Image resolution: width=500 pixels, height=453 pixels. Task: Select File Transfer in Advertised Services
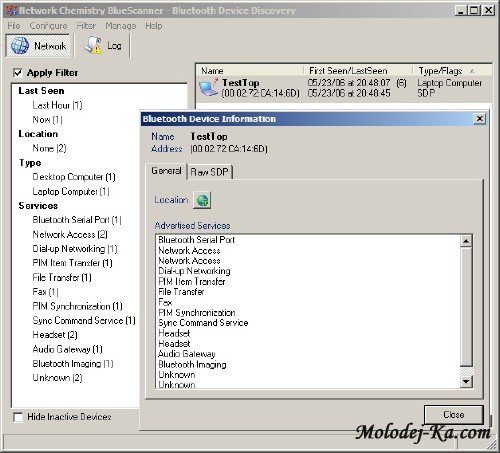181,292
